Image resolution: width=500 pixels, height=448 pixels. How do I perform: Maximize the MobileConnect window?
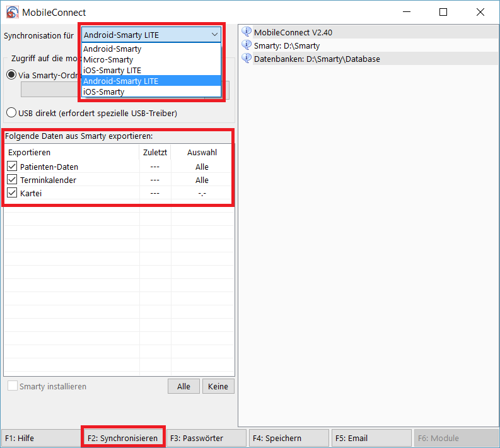coord(443,12)
